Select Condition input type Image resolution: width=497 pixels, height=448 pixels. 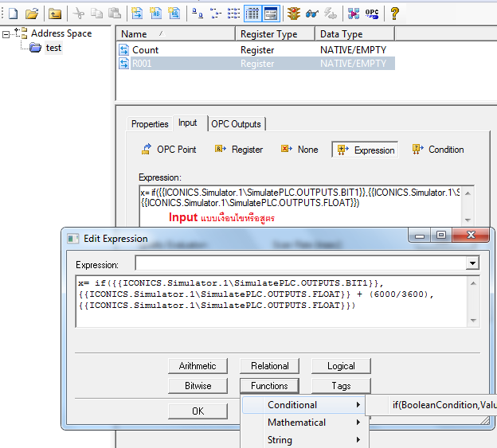[x=438, y=150]
